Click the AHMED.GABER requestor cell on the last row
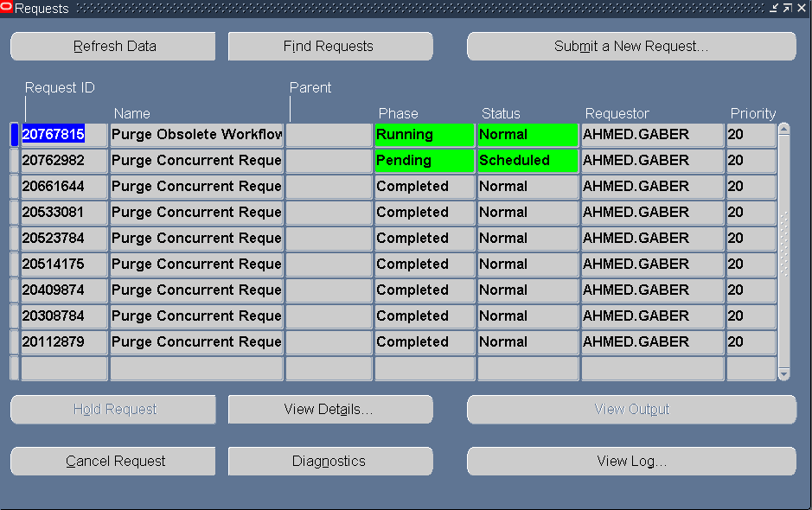The width and height of the screenshot is (812, 510). (651, 341)
